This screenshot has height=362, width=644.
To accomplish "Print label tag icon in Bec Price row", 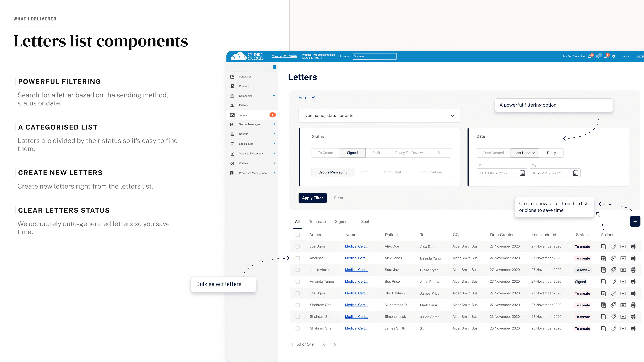I will [613, 282].
